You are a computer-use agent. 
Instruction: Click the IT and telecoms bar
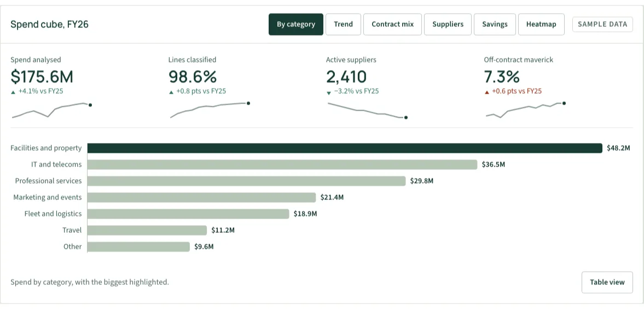(282, 164)
